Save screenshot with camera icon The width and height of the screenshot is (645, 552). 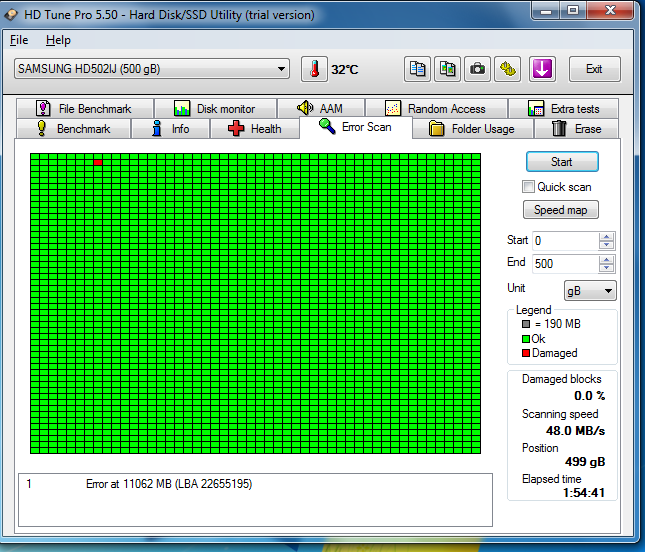tap(478, 69)
